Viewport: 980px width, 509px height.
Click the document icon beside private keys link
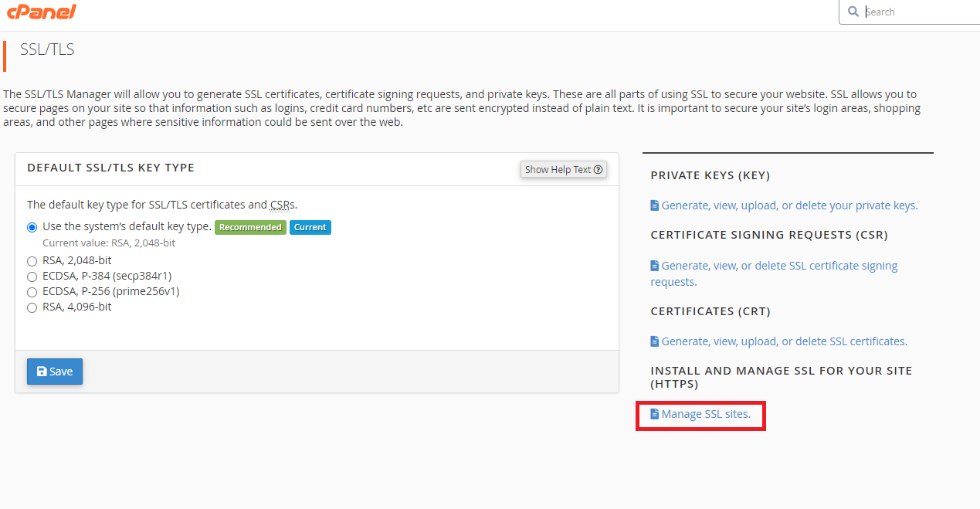655,205
